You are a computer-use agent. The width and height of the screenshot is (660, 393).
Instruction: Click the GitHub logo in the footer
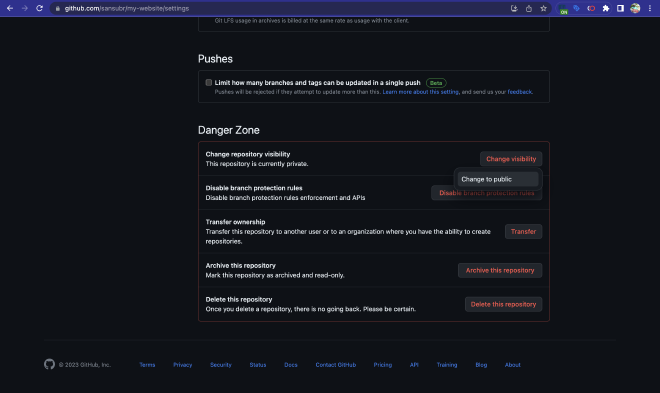click(49, 364)
